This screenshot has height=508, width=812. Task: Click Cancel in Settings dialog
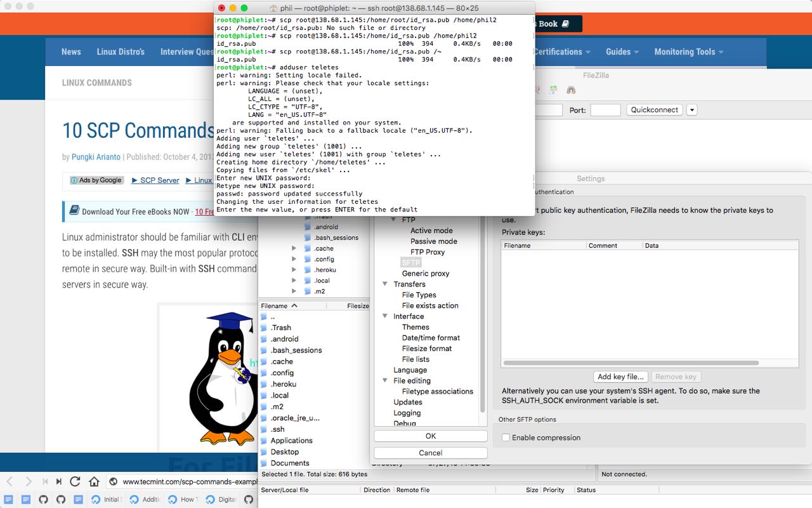(x=431, y=453)
